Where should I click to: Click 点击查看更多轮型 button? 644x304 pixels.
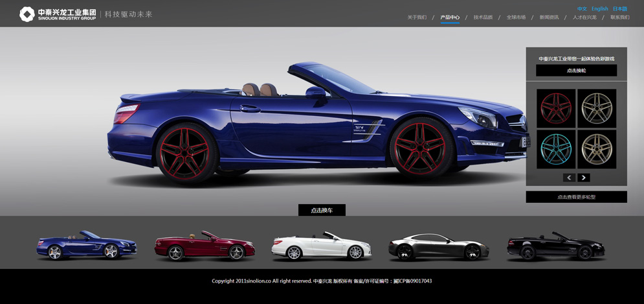(576, 197)
